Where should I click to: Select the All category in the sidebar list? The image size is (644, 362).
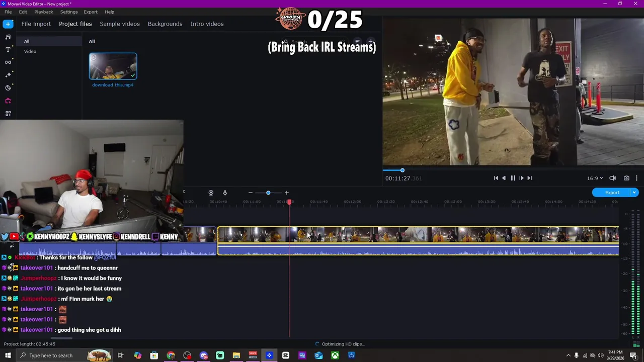tap(49, 41)
